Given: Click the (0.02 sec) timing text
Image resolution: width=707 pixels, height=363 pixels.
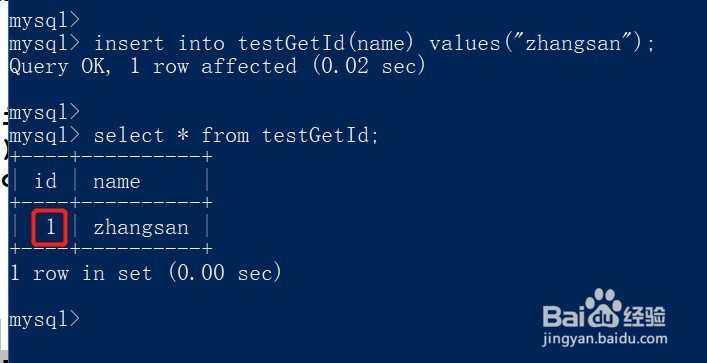Looking at the screenshot, I should point(368,66).
